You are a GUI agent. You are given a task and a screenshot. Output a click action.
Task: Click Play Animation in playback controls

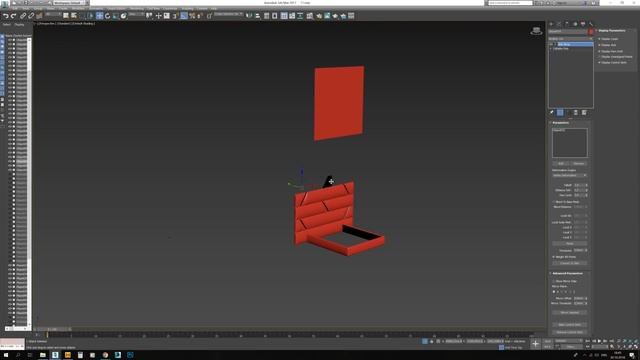(x=600, y=341)
